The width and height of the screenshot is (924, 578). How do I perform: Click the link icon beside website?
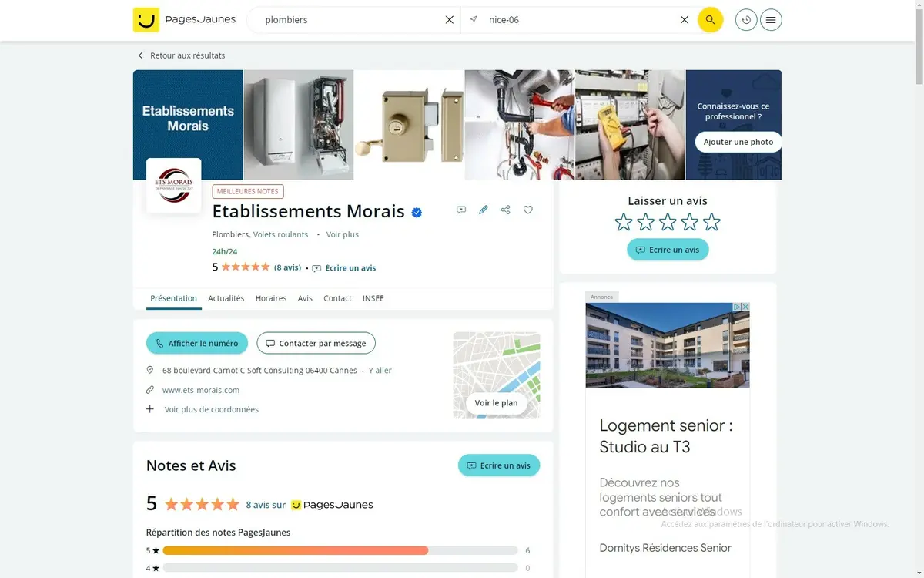click(150, 390)
